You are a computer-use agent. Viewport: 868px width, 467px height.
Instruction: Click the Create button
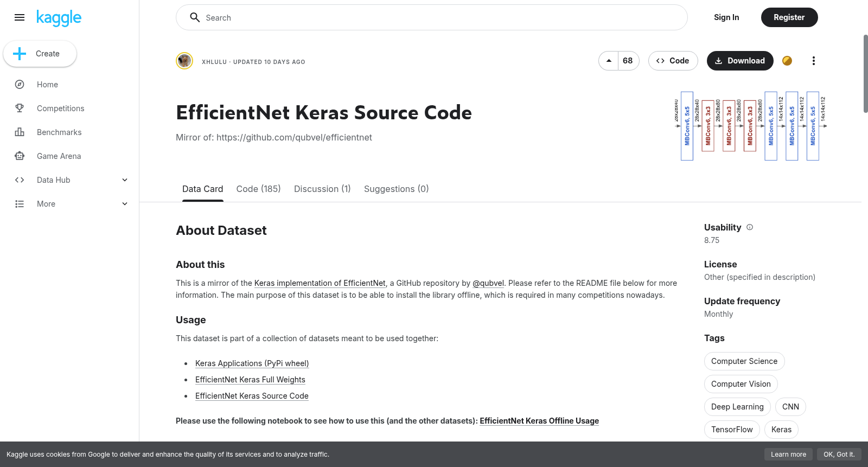click(40, 54)
